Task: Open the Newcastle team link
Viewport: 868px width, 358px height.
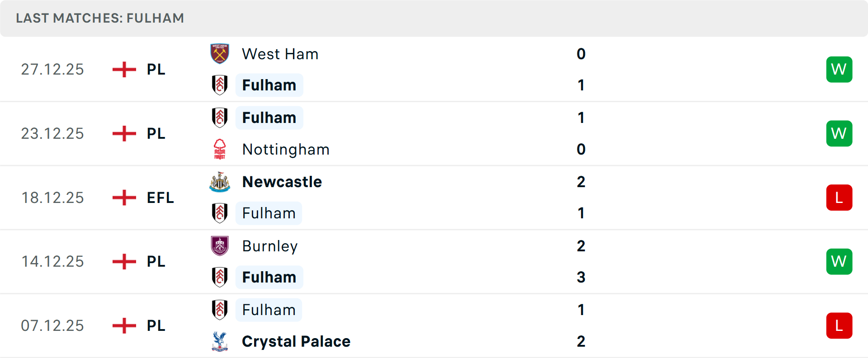Action: [282, 182]
